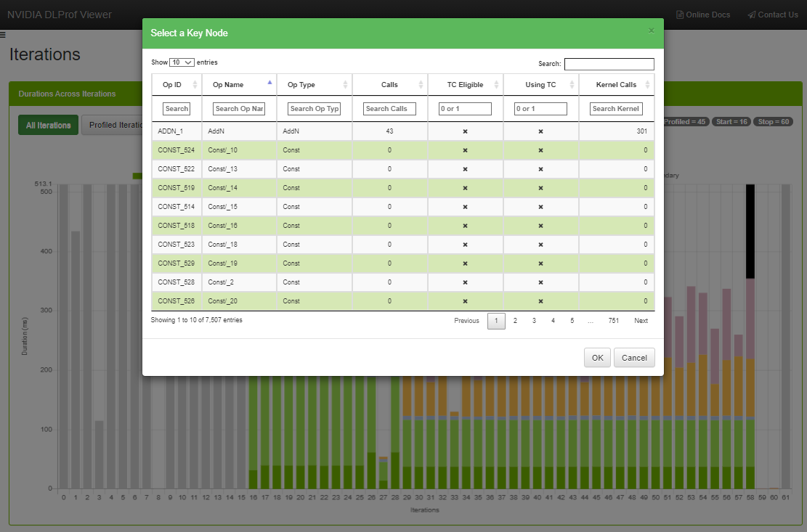807x532 pixels.
Task: Open Online Docs link
Action: [703, 15]
